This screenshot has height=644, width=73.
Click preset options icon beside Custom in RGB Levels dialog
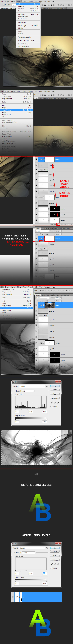tap(47, 386)
